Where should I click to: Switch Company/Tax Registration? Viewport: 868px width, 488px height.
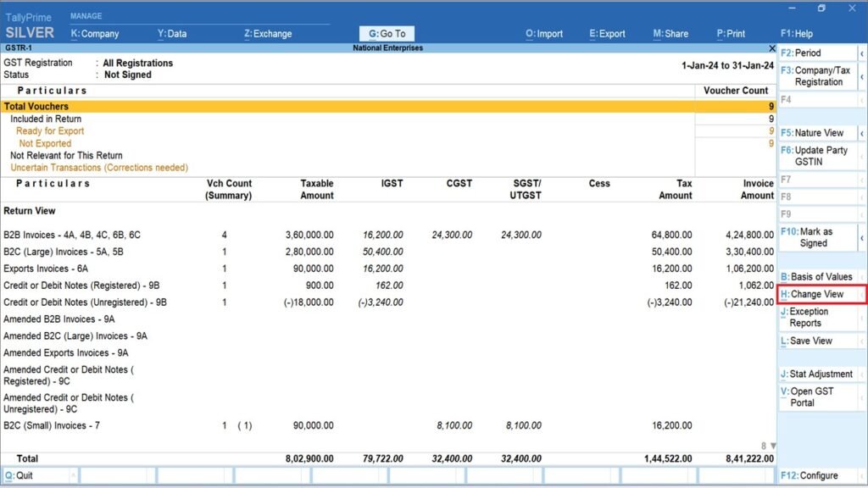point(816,75)
